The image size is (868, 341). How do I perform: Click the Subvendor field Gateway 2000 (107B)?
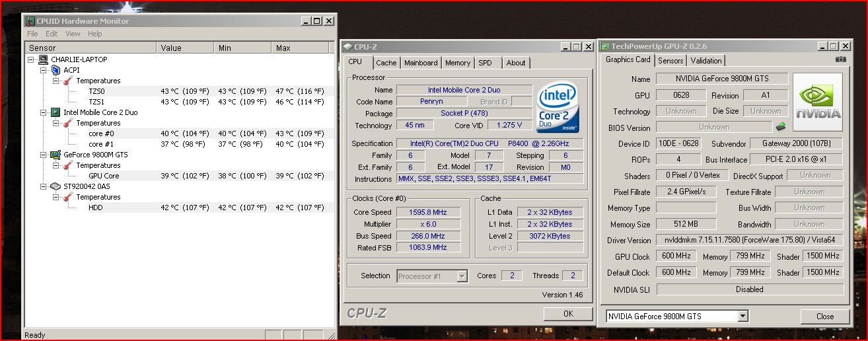point(797,143)
